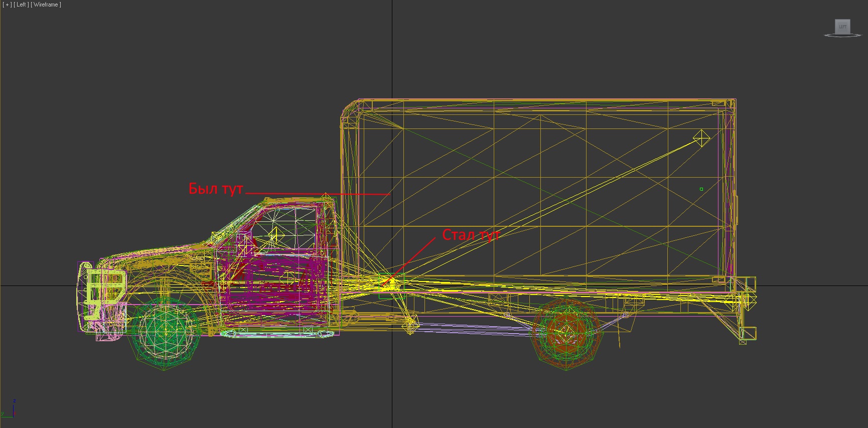Screen dimensions: 868x428
Task: Click the center of the front wheel
Action: (166, 331)
